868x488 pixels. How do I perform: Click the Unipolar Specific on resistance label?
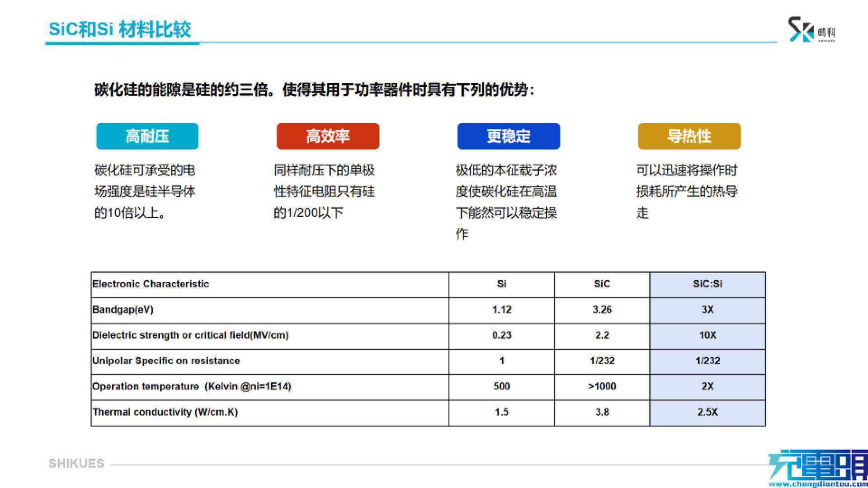(166, 361)
